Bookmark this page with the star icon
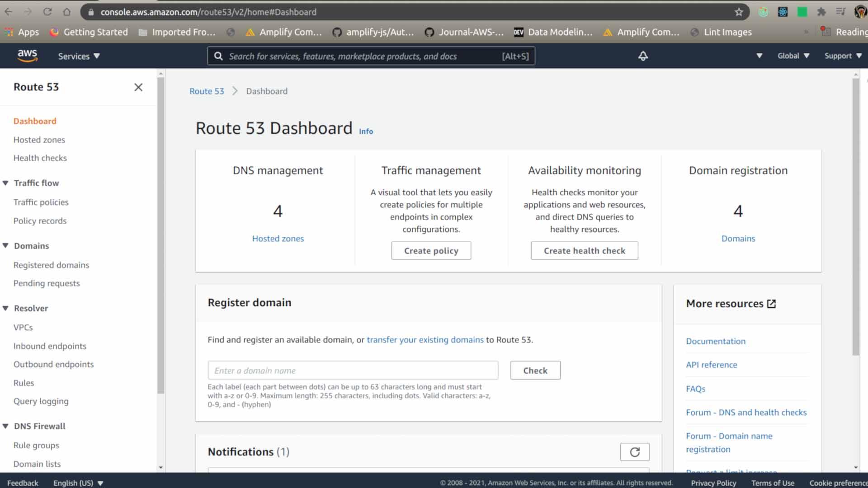Viewport: 868px width, 488px height. pyautogui.click(x=739, y=12)
